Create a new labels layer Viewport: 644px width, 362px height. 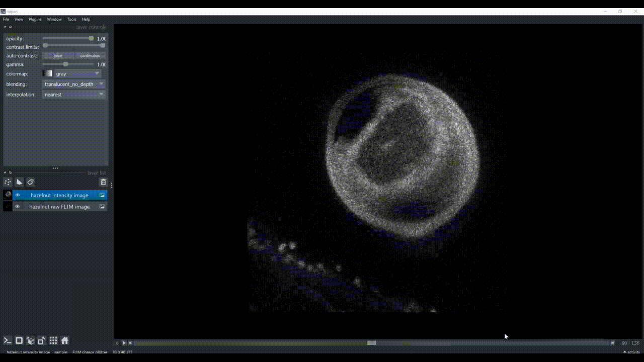pos(30,182)
